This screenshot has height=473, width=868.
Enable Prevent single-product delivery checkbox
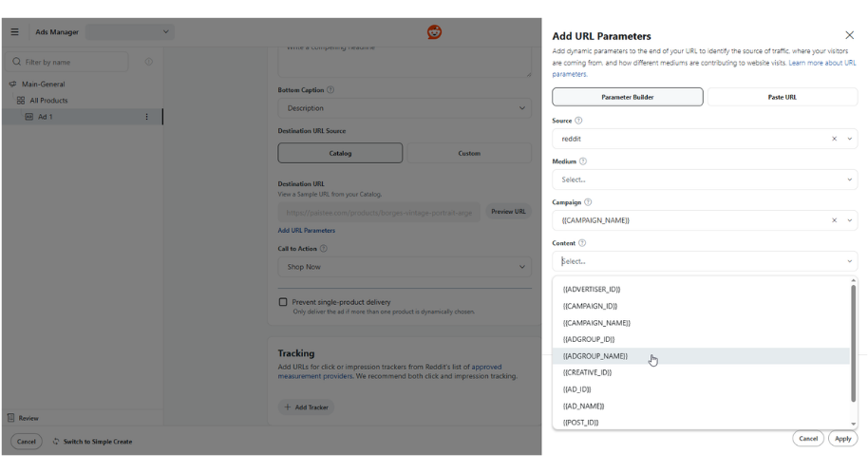click(283, 302)
